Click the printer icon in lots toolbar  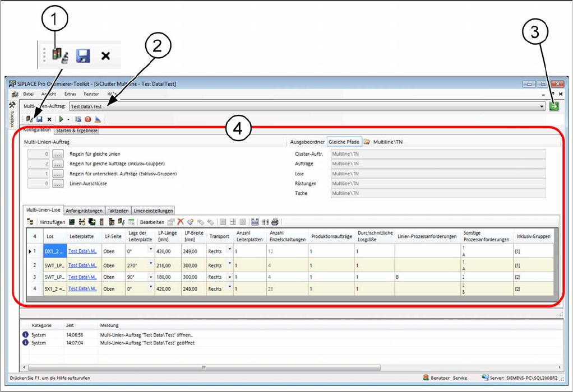[275, 222]
